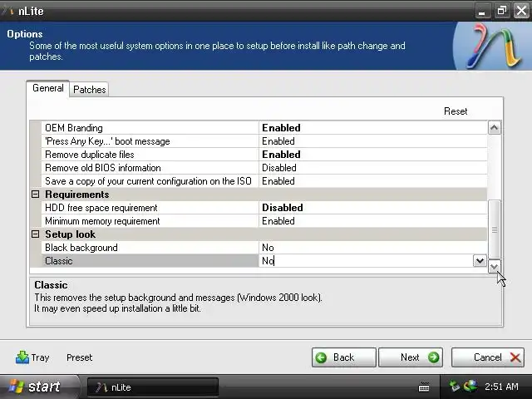
Task: Open the Windows Start menu
Action: 39,387
